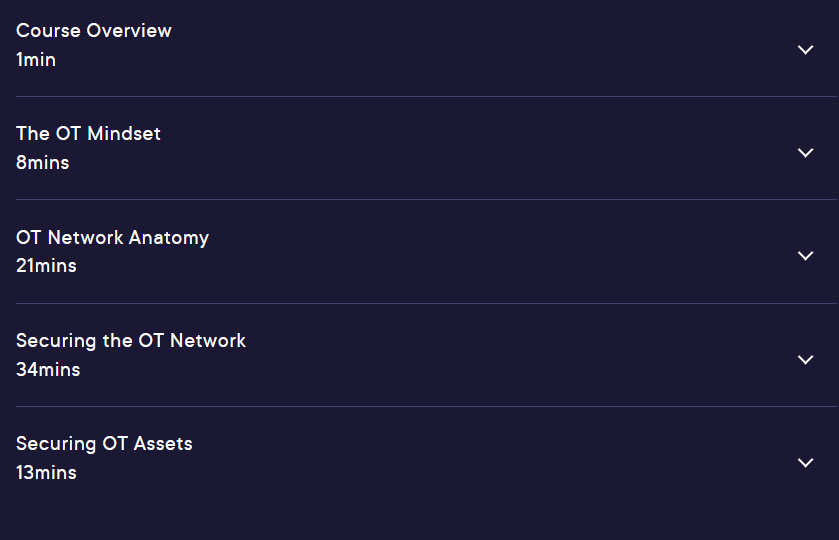Click the 8mins duration label
839x540 pixels.
43,163
